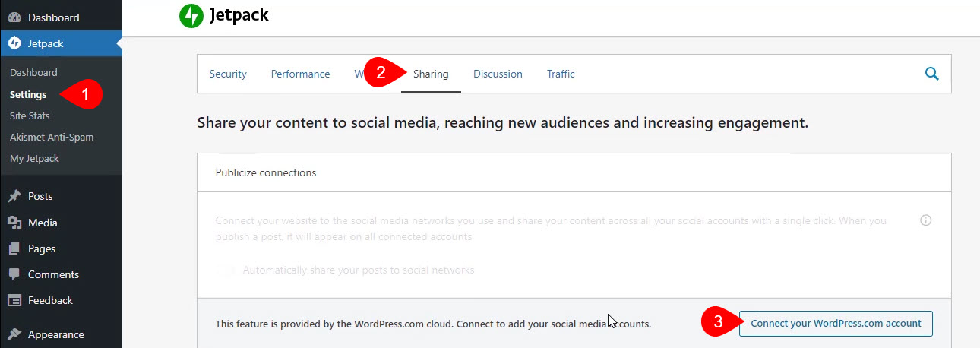Click the Dashboard gauge icon in sidebar
Screen dimensions: 980x348
tap(14, 17)
